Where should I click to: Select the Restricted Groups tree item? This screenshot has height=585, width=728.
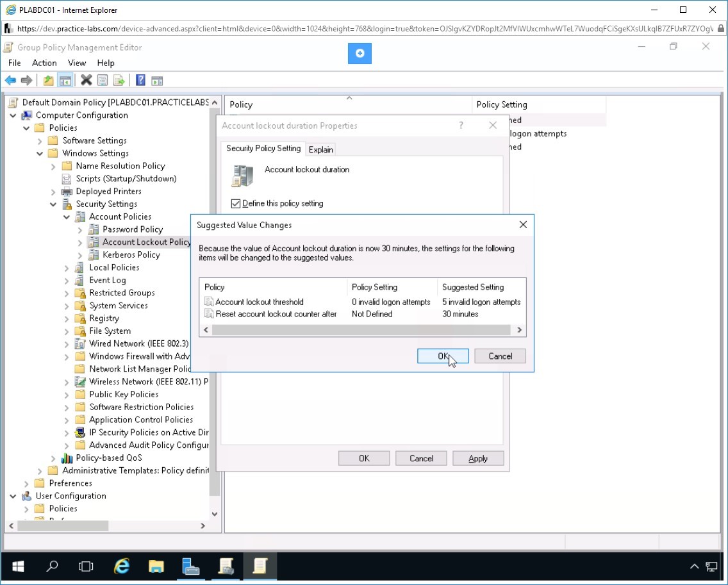point(122,293)
